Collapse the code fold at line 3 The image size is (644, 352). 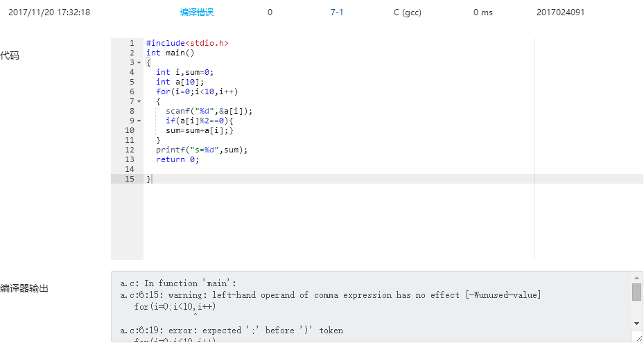pyautogui.click(x=139, y=62)
